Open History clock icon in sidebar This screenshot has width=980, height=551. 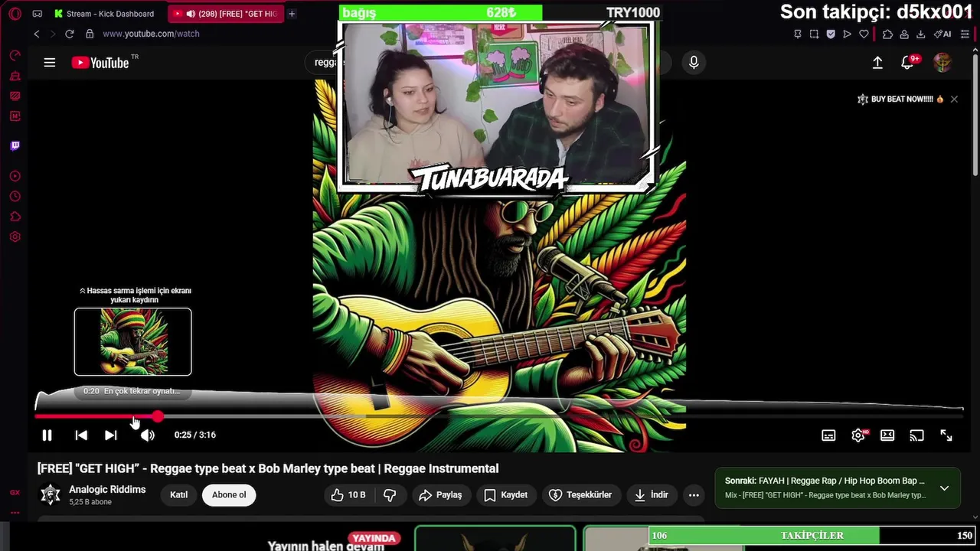click(x=15, y=197)
